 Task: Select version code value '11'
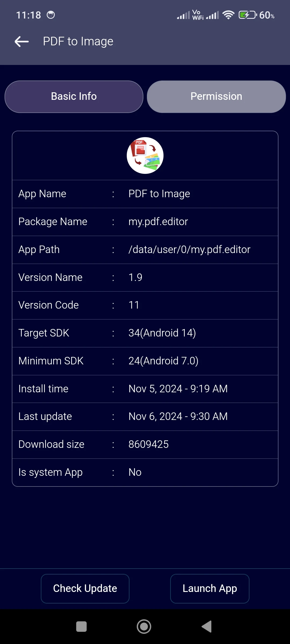(x=134, y=305)
